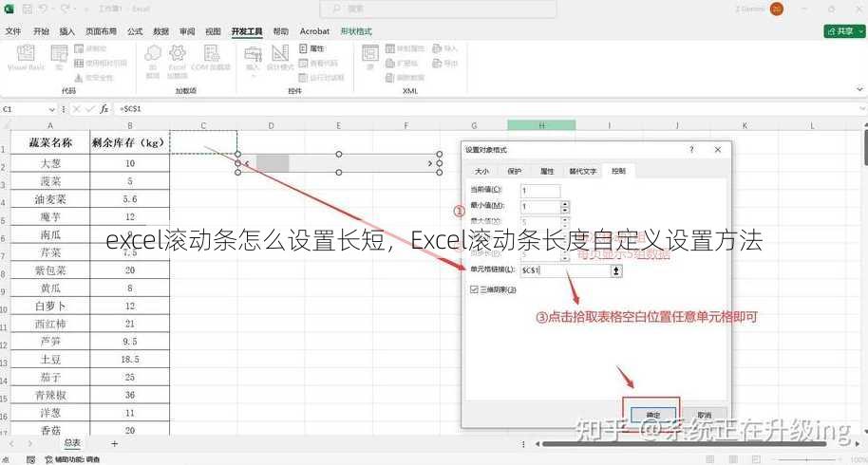Image resolution: width=868 pixels, height=465 pixels.
Task: Open the File (文件) menu
Action: coord(13,31)
